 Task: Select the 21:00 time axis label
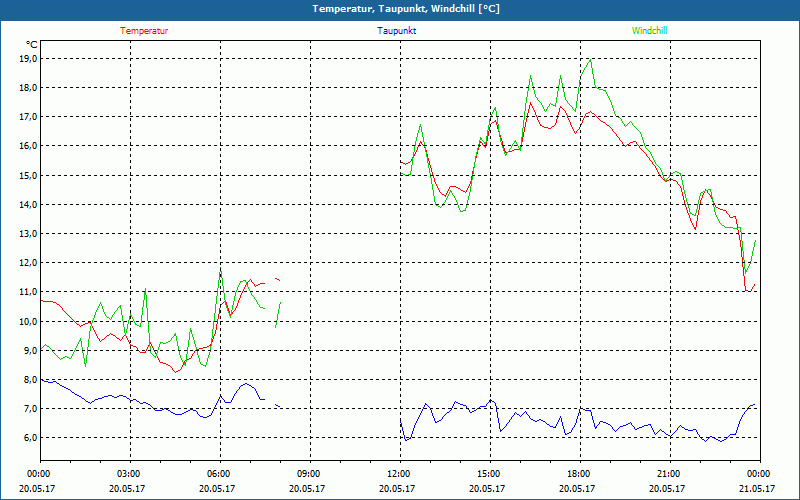[668, 474]
